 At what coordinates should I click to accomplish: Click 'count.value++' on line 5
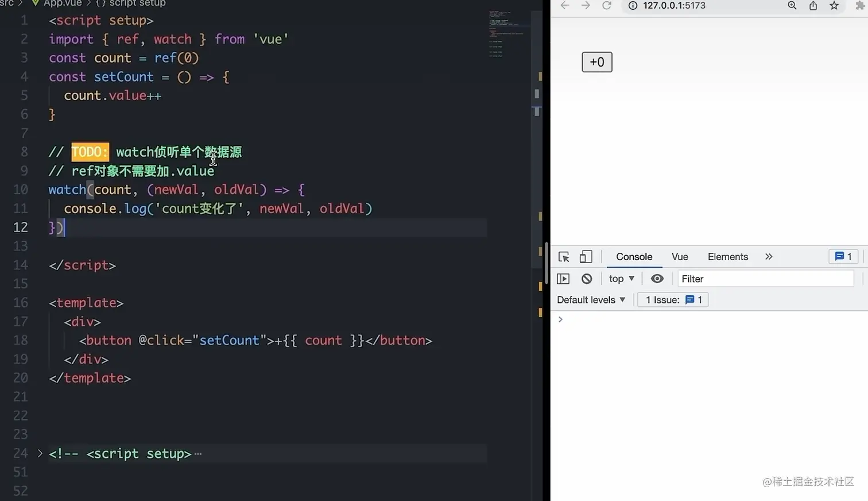113,95
